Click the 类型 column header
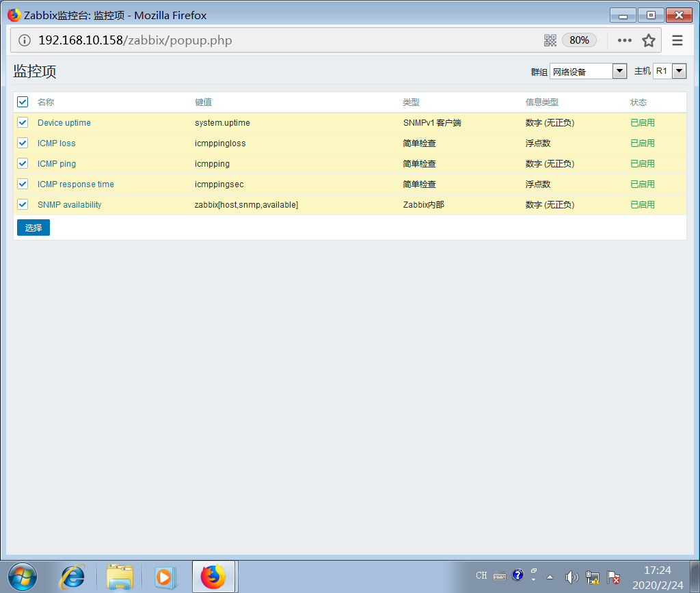The width and height of the screenshot is (700, 593). pyautogui.click(x=411, y=102)
